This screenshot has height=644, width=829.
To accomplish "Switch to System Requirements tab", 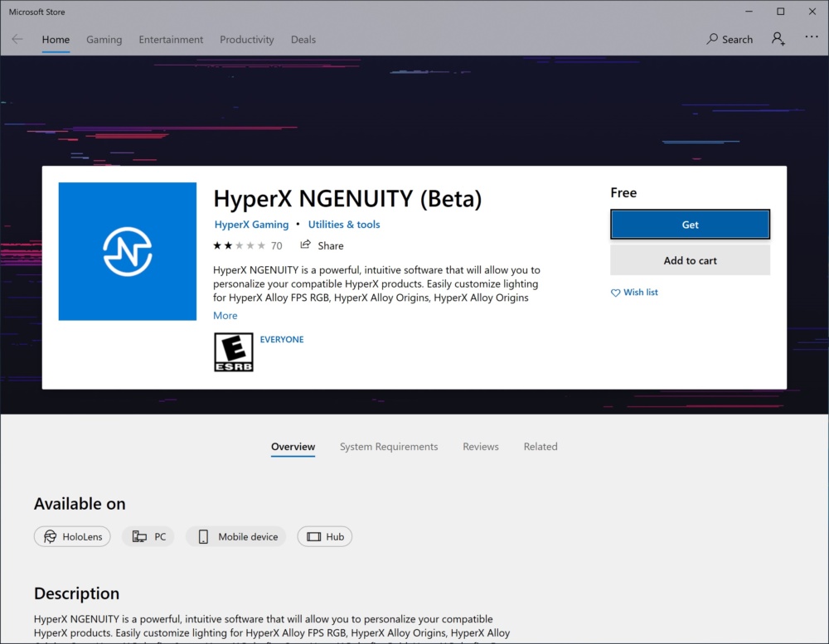I will (x=389, y=447).
